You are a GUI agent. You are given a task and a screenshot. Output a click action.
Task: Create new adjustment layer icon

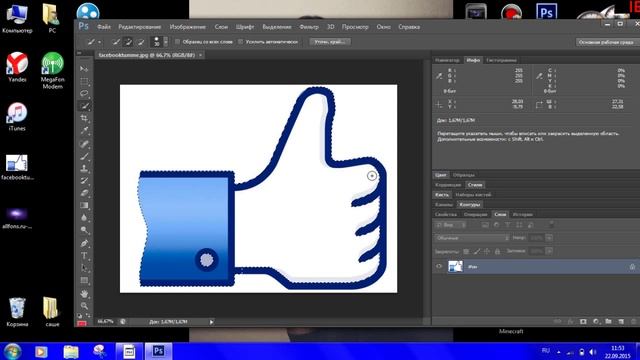[596, 322]
